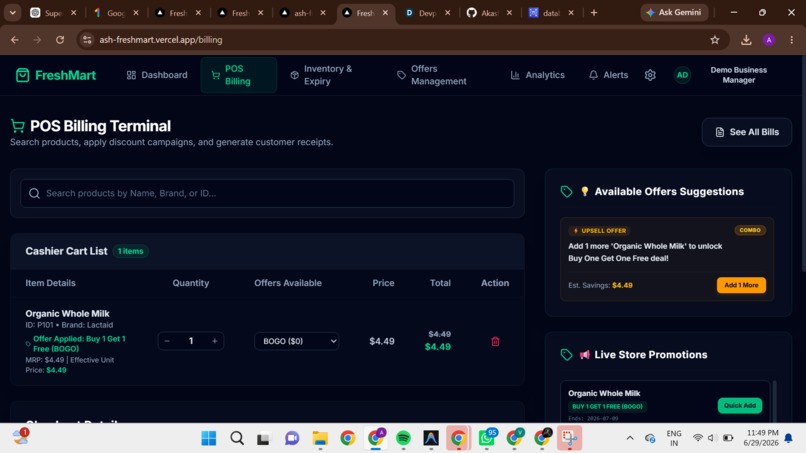
Task: Click the Ask Gemini button
Action: (674, 12)
